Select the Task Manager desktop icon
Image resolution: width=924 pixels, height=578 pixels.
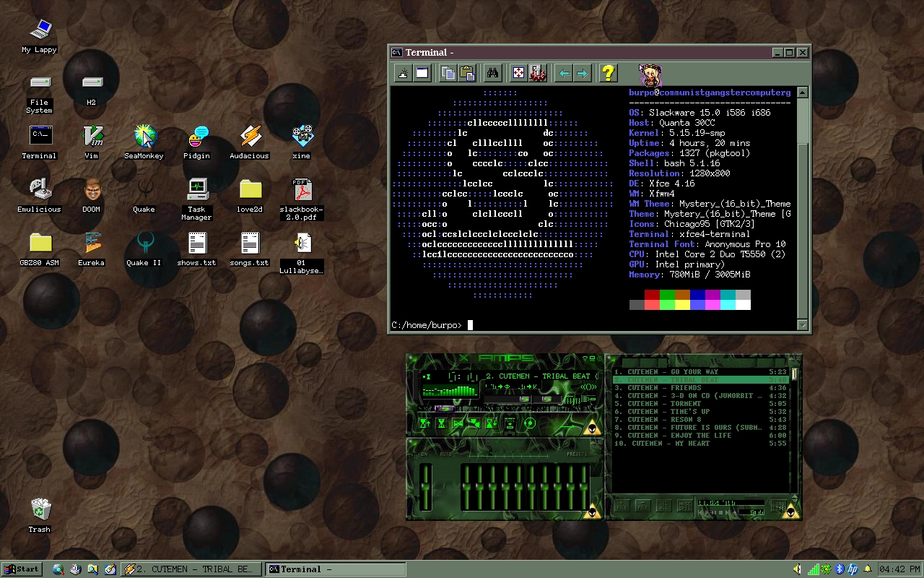196,199
